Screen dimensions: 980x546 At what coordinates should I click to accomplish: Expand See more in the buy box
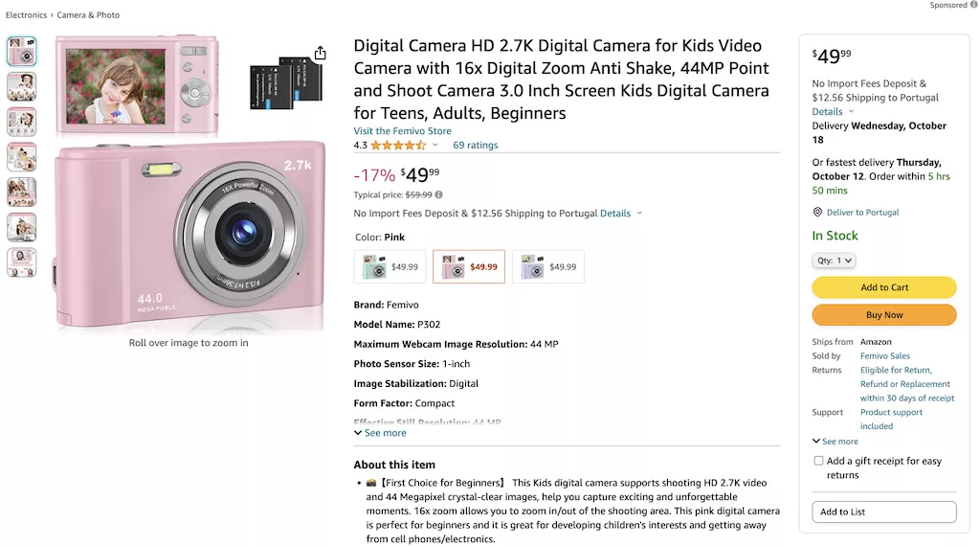[835, 441]
